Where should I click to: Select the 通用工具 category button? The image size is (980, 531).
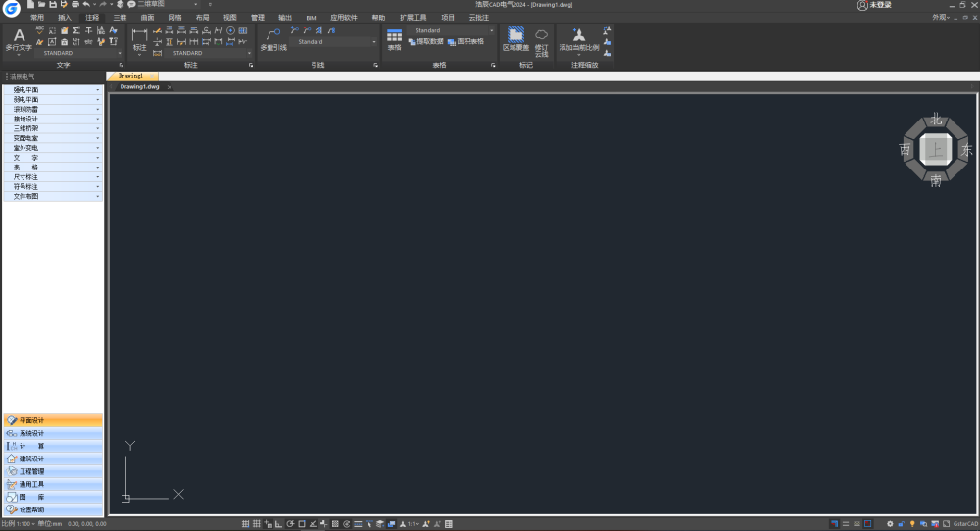pos(53,484)
